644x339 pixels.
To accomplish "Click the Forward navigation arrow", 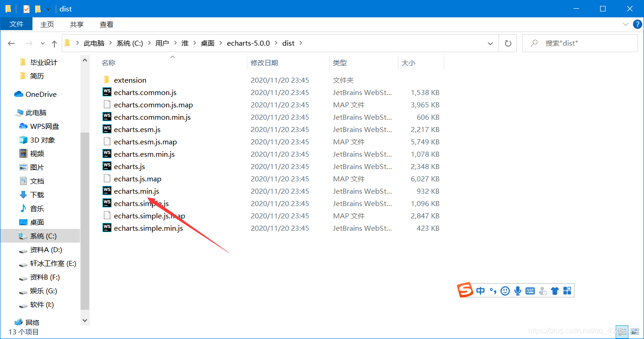I will 29,43.
